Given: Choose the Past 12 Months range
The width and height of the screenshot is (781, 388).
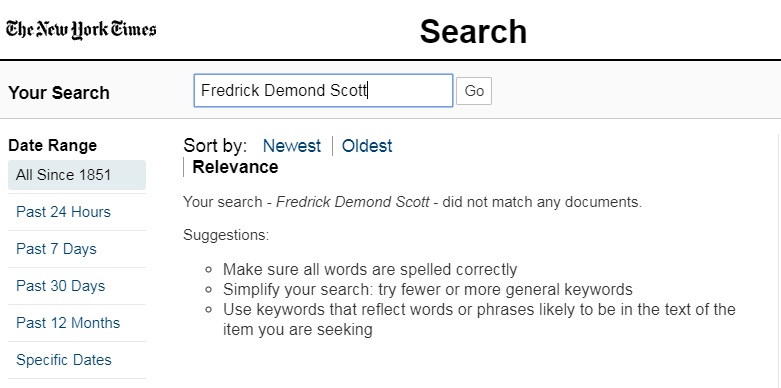Looking at the screenshot, I should pyautogui.click(x=68, y=323).
